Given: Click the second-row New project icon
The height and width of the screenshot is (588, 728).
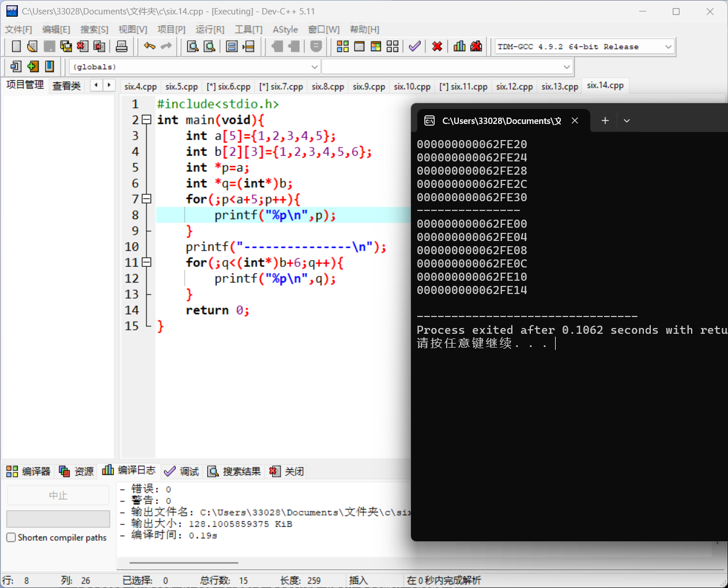Looking at the screenshot, I should coord(16,67).
